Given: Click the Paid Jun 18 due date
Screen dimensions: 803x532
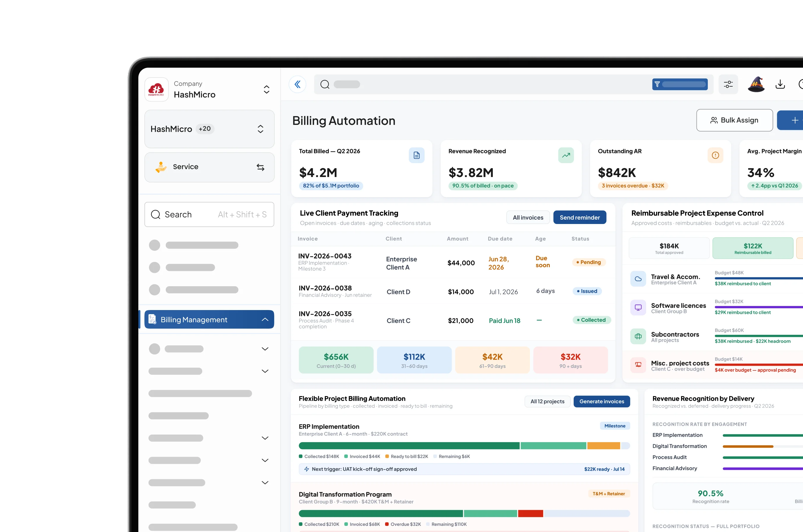Looking at the screenshot, I should click(x=504, y=321).
